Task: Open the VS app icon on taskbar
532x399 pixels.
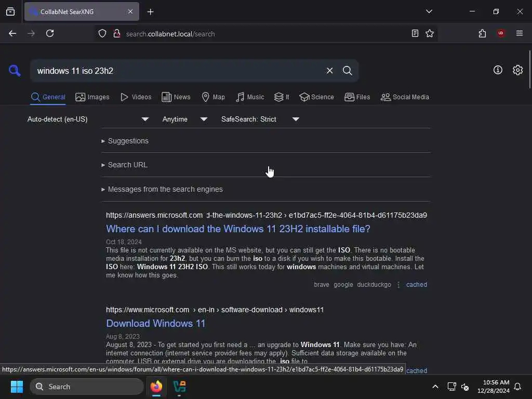Action: click(179, 387)
